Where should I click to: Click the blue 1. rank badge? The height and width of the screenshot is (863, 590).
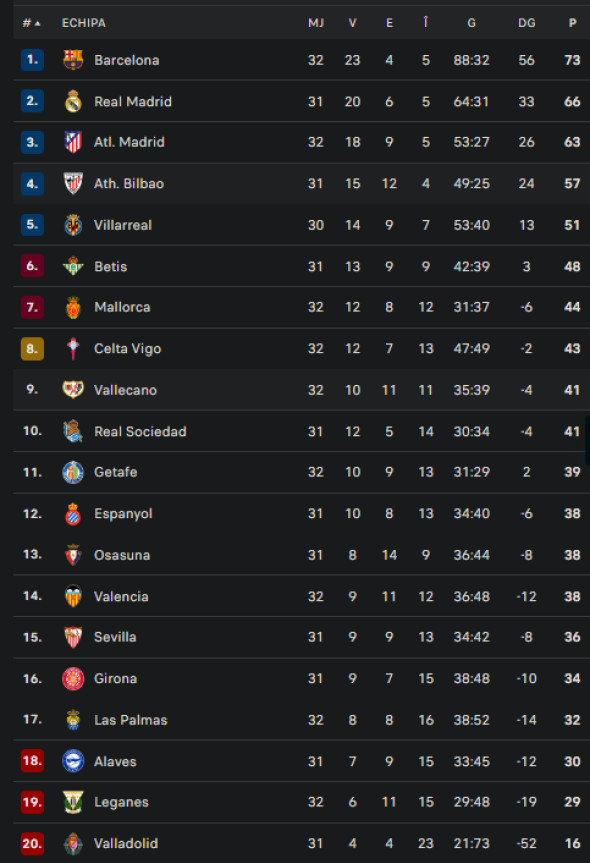point(32,59)
